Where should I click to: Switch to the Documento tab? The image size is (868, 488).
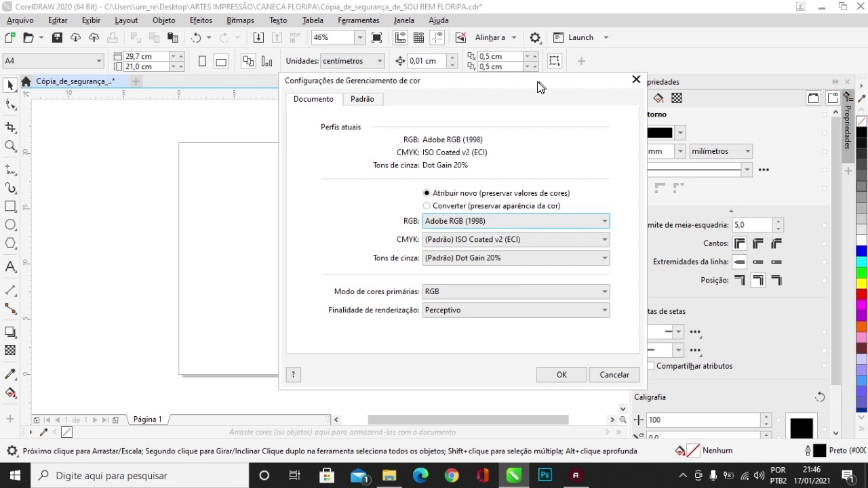point(313,99)
